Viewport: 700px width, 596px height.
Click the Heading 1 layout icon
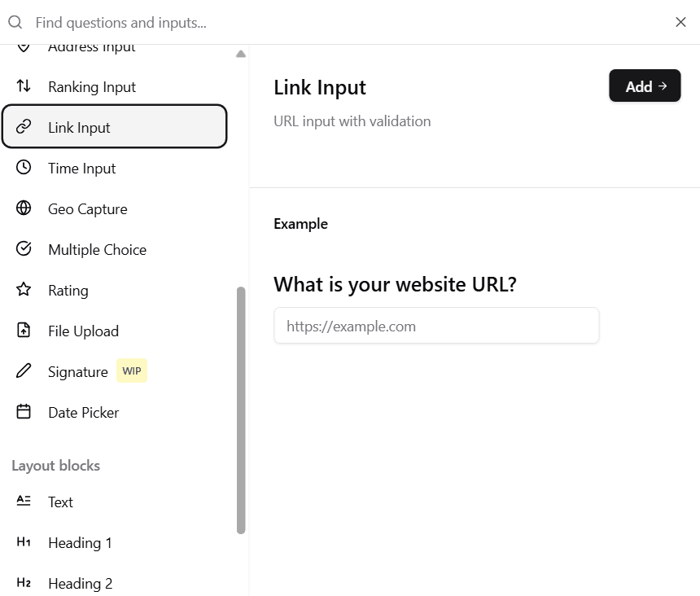(x=22, y=542)
